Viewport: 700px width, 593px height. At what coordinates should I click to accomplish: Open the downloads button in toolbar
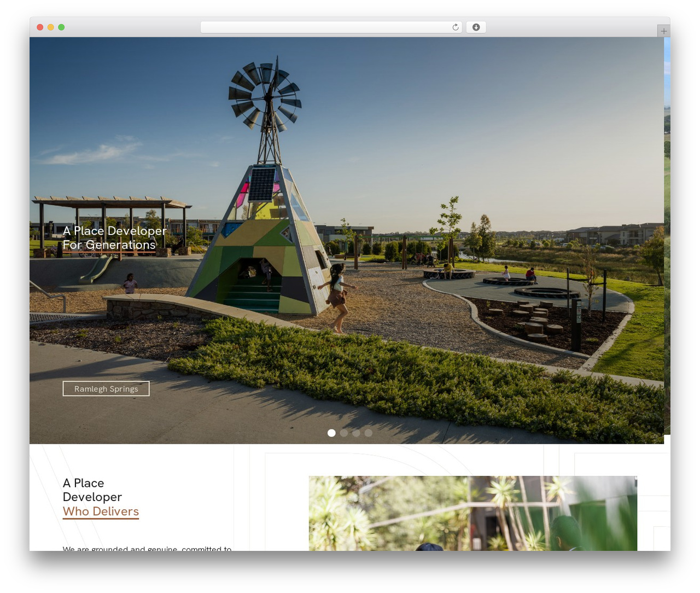coord(476,27)
